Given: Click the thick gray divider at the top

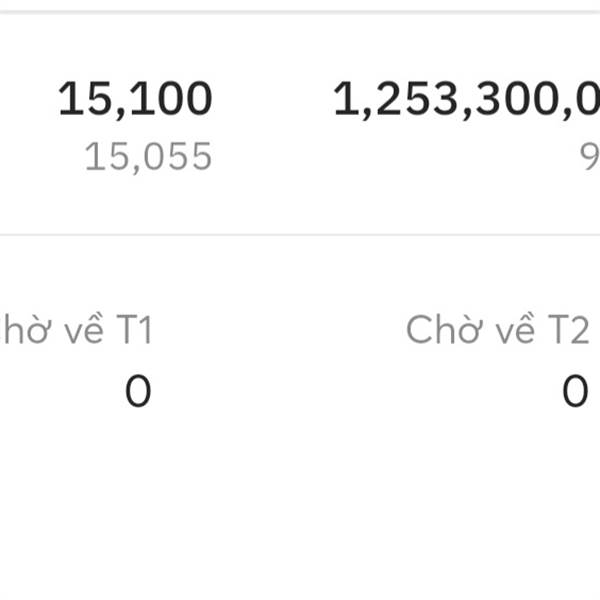Looking at the screenshot, I should coord(300,12).
